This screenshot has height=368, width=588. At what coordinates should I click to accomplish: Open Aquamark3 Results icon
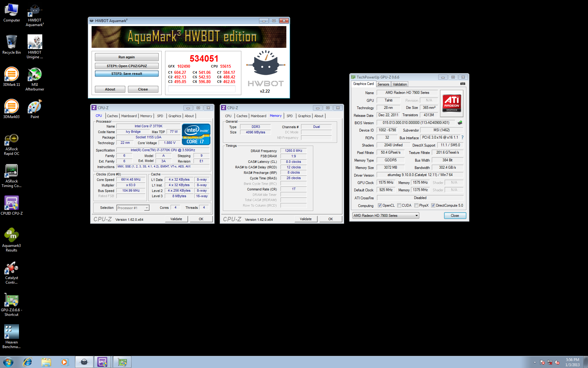(12, 240)
